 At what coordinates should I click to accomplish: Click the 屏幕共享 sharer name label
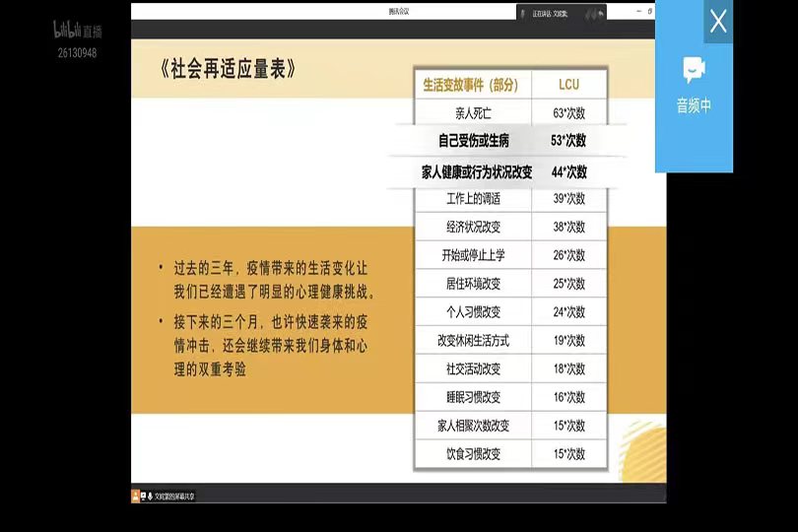184,495
